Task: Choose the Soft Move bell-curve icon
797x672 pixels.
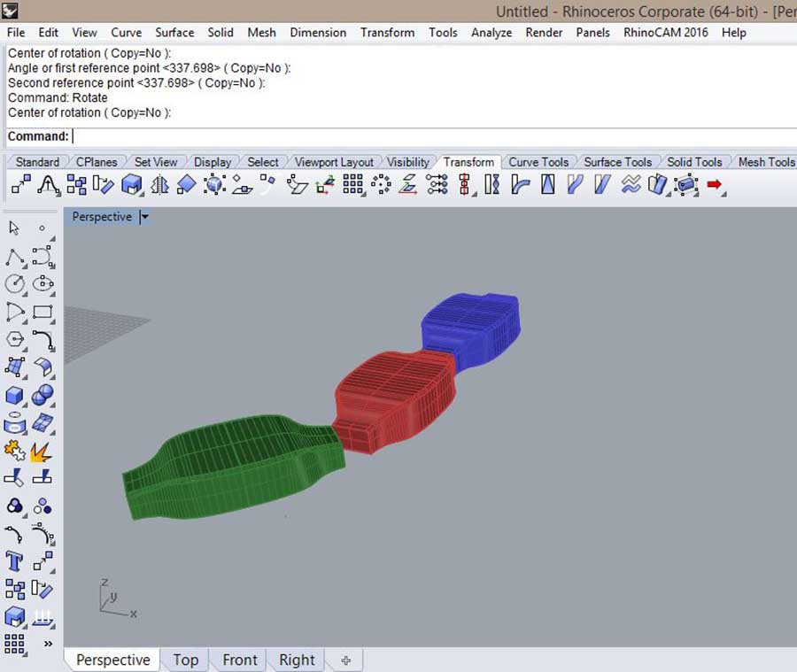Action: (49, 184)
